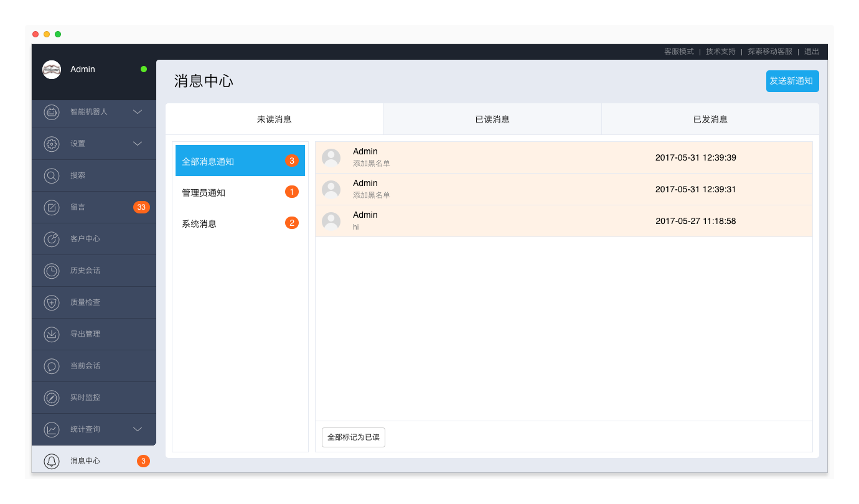Select 全部消息通知 category
This screenshot has width=859, height=504.
click(240, 161)
